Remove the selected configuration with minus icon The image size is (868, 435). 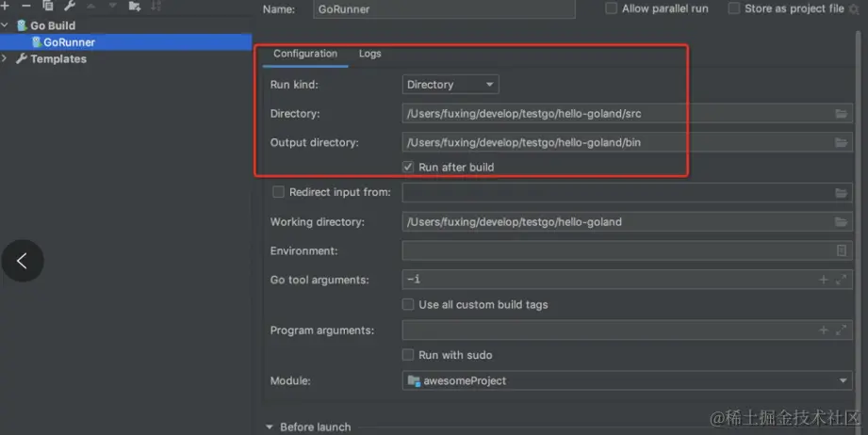(x=26, y=6)
